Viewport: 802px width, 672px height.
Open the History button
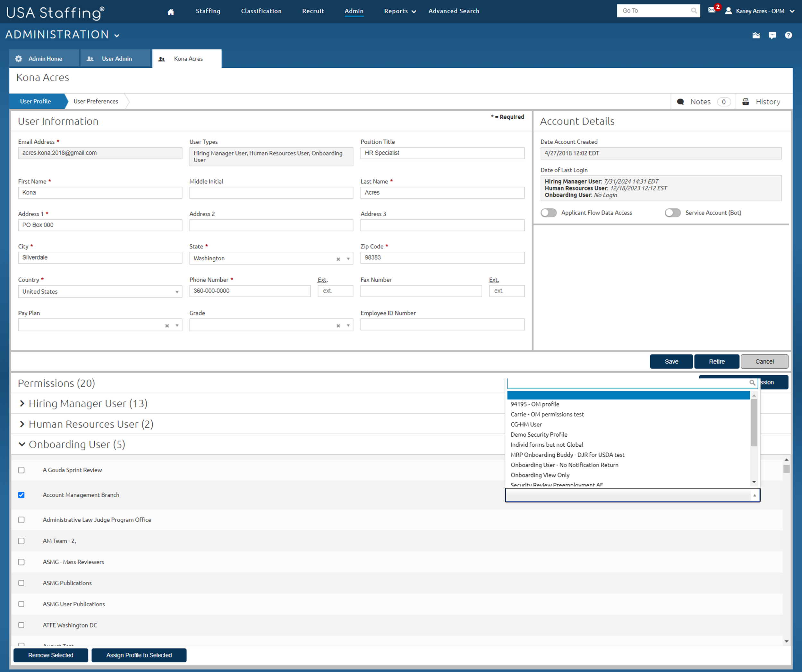pyautogui.click(x=764, y=102)
